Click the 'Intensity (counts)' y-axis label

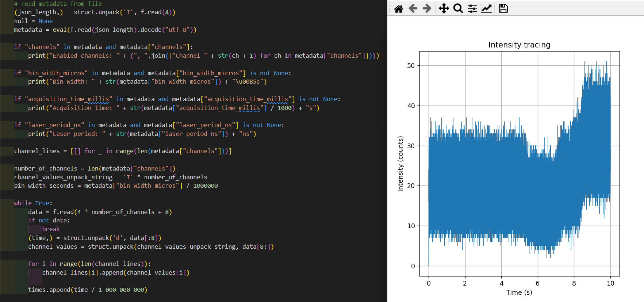click(x=400, y=164)
